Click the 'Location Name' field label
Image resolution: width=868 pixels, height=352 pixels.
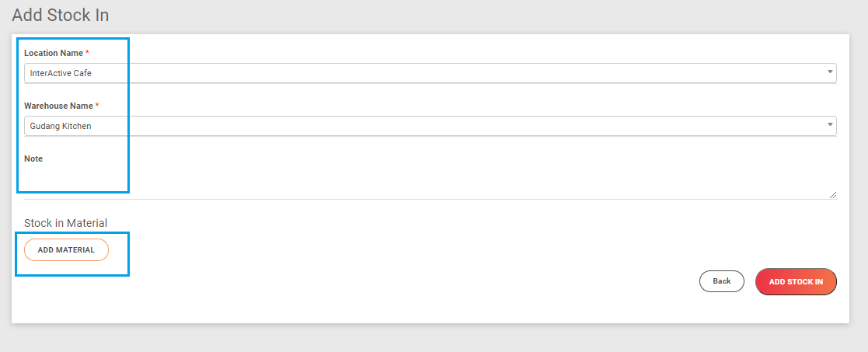[x=54, y=53]
